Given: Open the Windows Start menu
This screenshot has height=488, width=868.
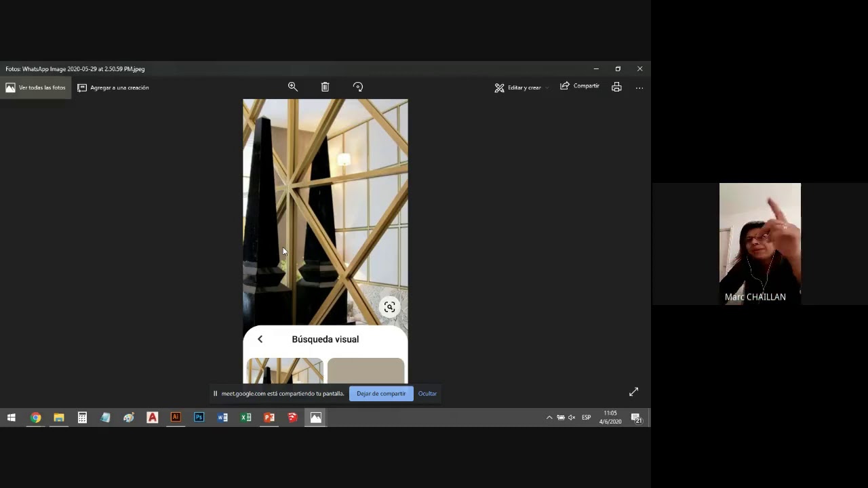Looking at the screenshot, I should pos(12,418).
